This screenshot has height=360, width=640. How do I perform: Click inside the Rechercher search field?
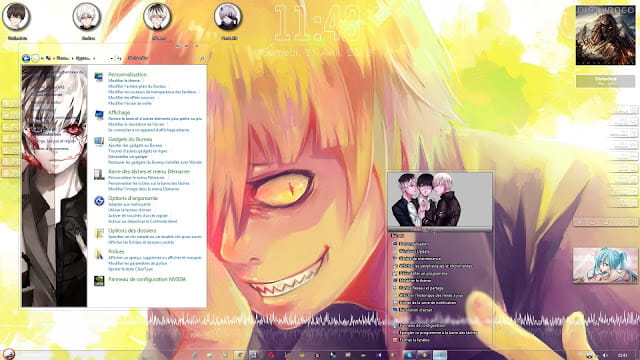(162, 58)
